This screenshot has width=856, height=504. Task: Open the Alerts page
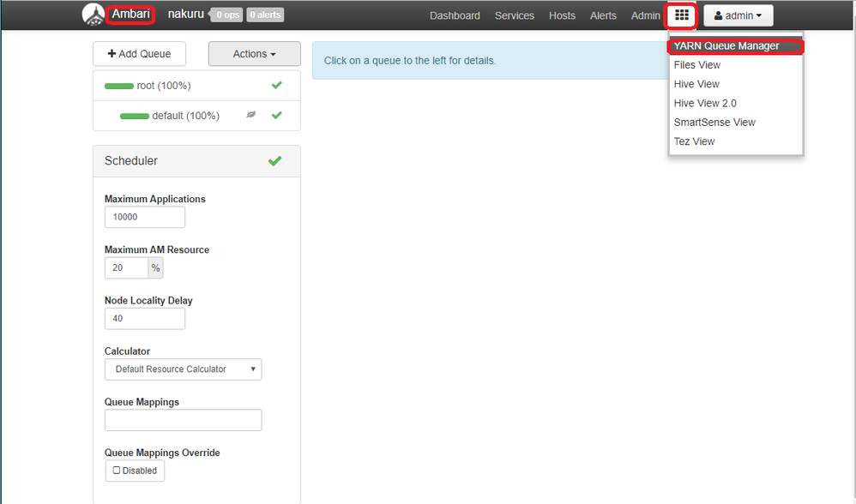tap(603, 15)
